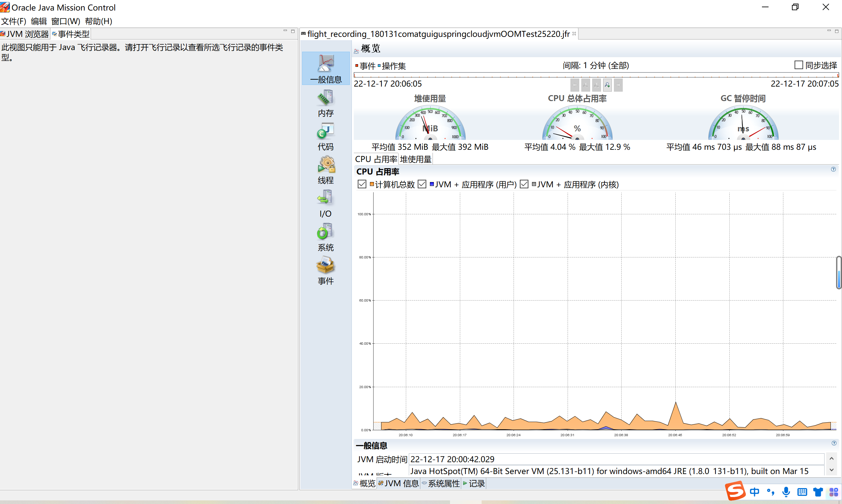842x504 pixels.
Task: Click the help icon in bottom 一般信息 section
Action: 834,443
